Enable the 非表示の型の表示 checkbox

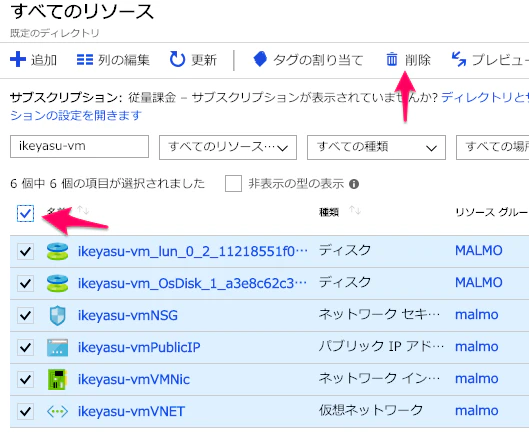(x=233, y=184)
